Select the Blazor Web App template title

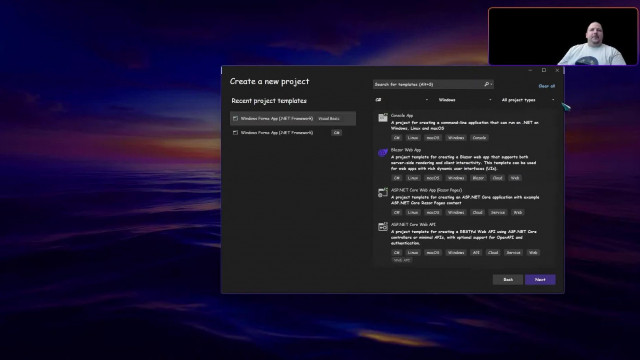(x=406, y=150)
